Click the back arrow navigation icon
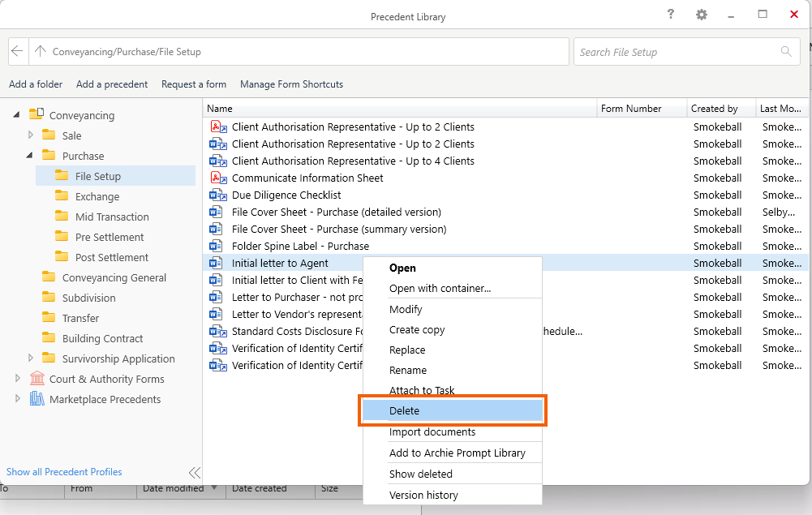The height and width of the screenshot is (515, 812). click(x=18, y=52)
